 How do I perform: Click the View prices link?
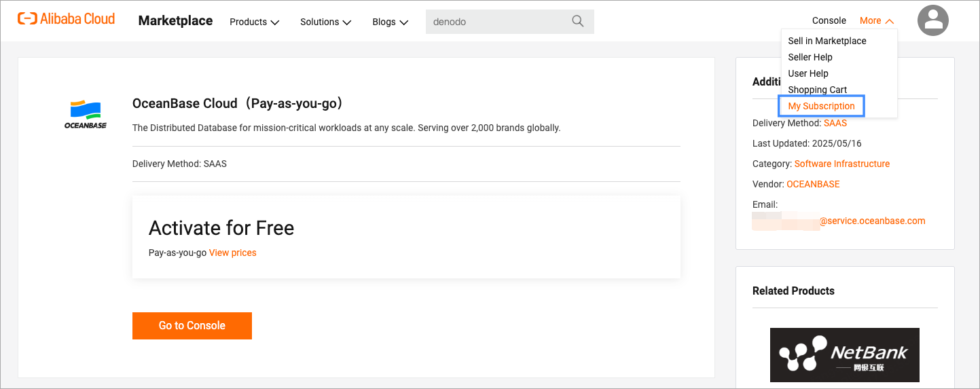point(232,253)
